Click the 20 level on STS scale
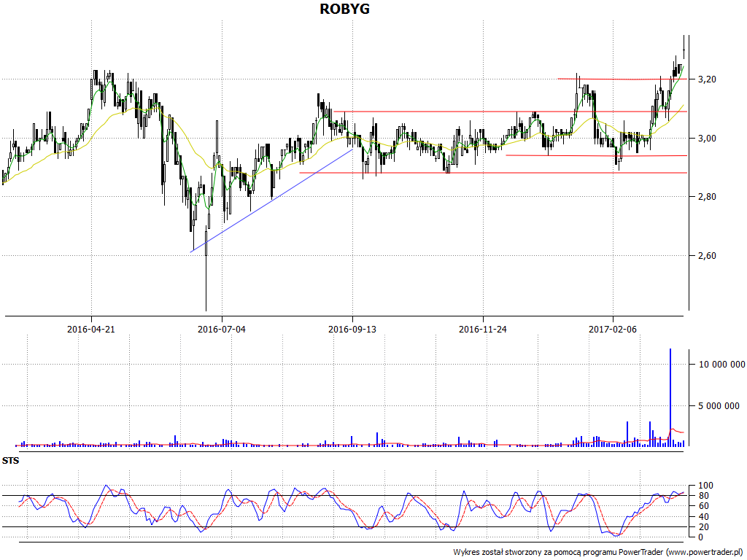 (x=703, y=526)
